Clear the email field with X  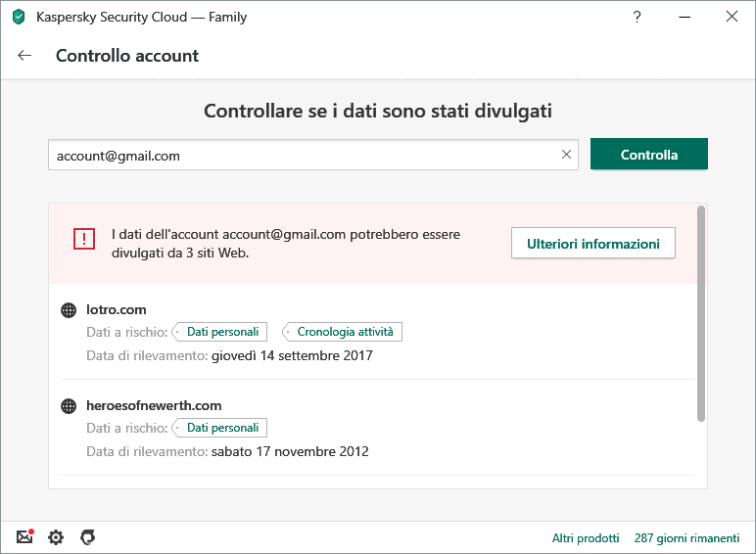pyautogui.click(x=566, y=155)
